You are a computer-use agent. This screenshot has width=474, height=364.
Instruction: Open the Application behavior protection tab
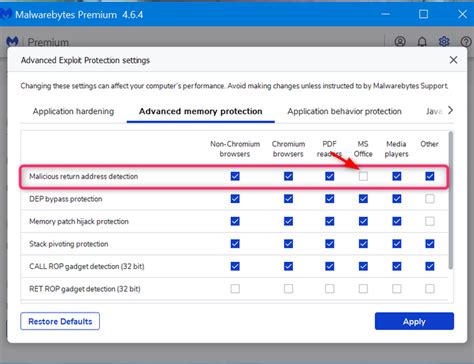pyautogui.click(x=344, y=111)
